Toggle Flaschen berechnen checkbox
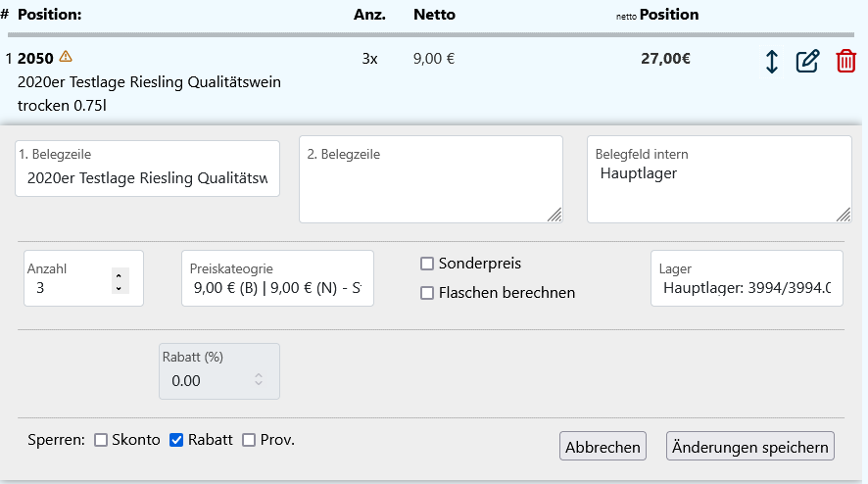This screenshot has height=484, width=868. [427, 293]
